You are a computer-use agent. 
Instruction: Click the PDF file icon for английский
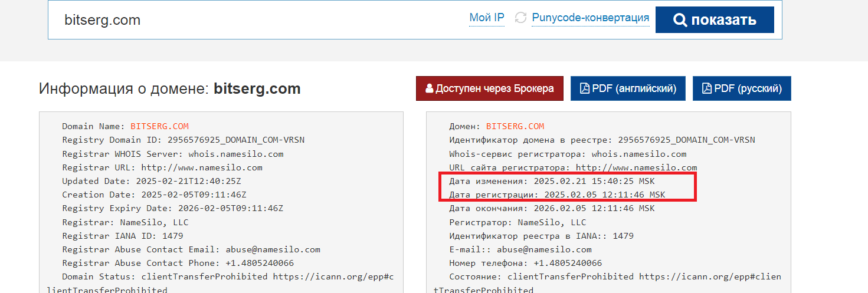click(585, 89)
